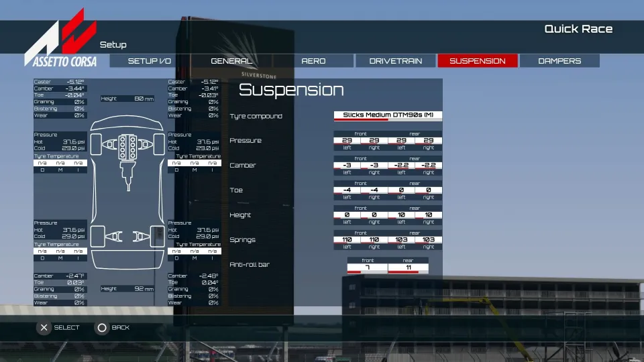
Task: Select front right wheel on car diagram
Action: (157, 142)
